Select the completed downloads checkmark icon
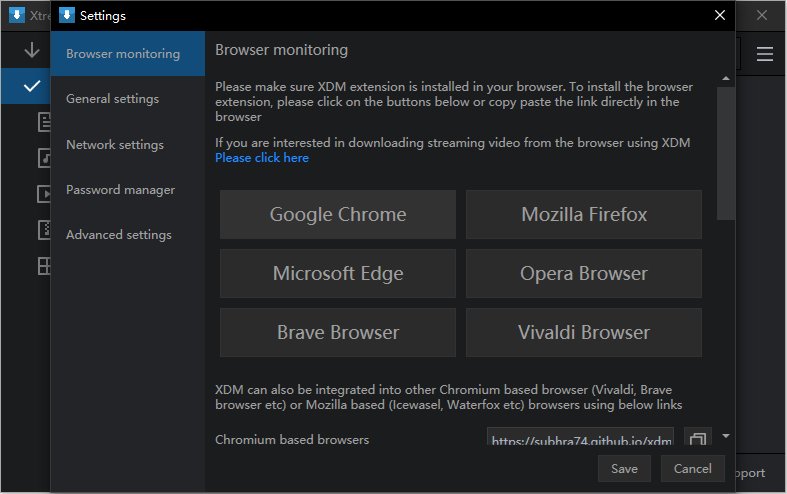The height and width of the screenshot is (494, 787). pos(31,86)
